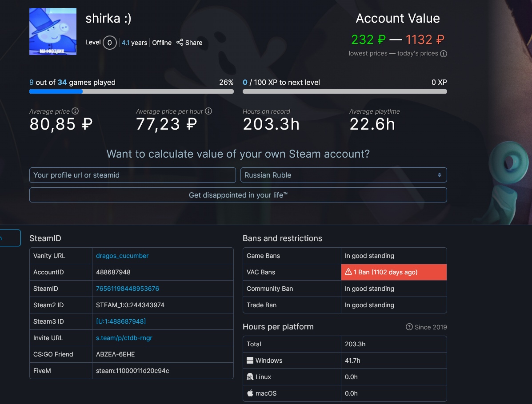
Task: Select CS:GO Friend code ABZEA-6EHE
Action: coord(116,354)
